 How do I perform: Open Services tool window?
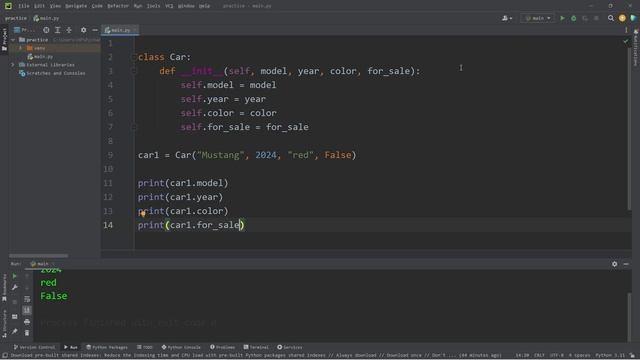pos(290,347)
